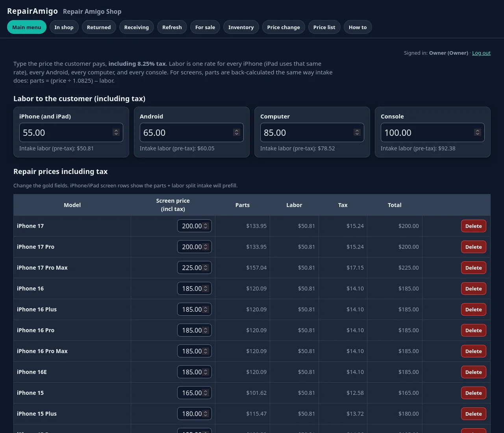This screenshot has width=504, height=433.
Task: Click the $13.72 tax value
Action: [355, 414]
